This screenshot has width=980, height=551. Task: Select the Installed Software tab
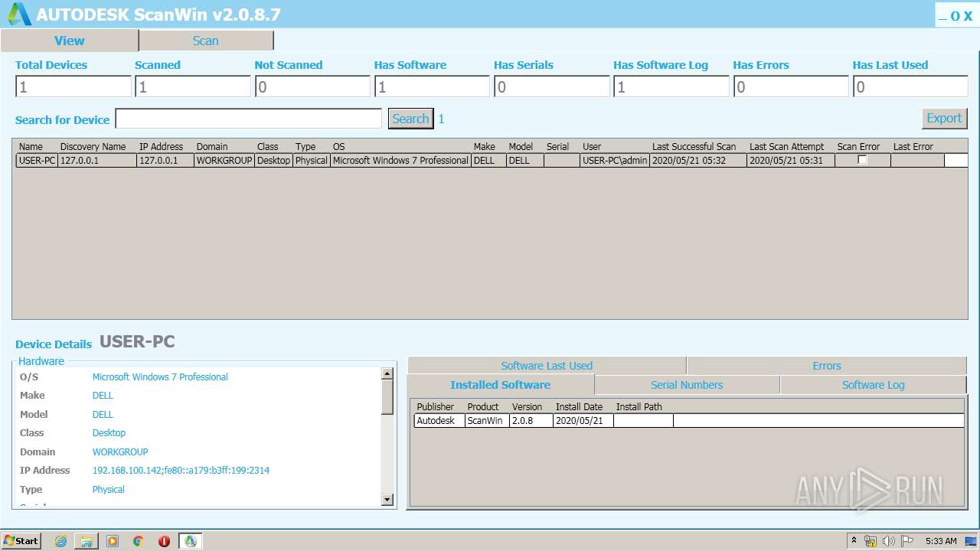point(501,385)
